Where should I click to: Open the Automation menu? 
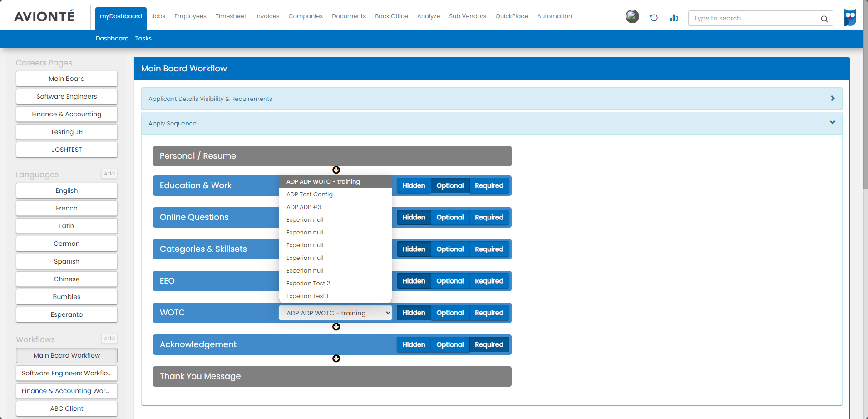point(554,16)
